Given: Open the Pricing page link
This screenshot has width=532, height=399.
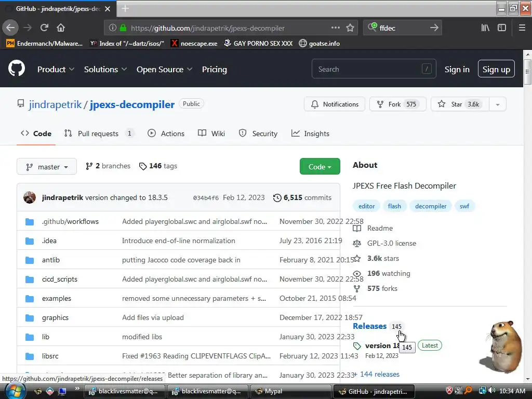Looking at the screenshot, I should click(215, 69).
